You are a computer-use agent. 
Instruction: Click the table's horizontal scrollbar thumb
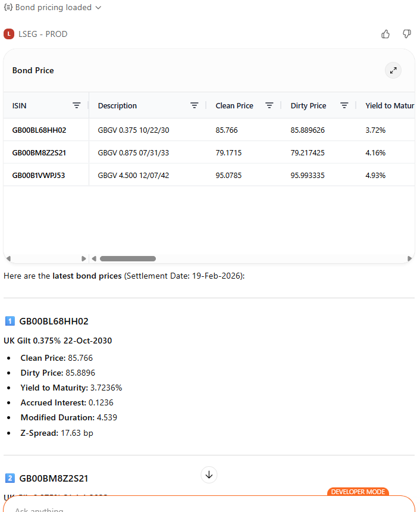(x=128, y=258)
